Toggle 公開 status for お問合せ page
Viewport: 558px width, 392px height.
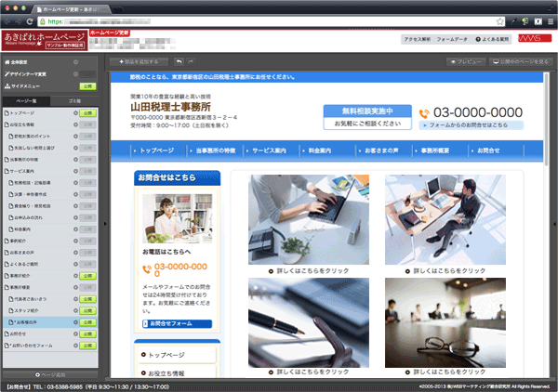click(87, 334)
